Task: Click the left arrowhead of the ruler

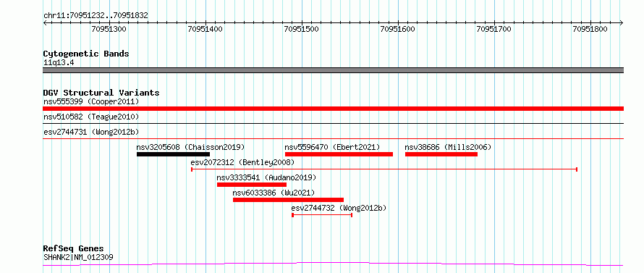Action: [x=45, y=22]
